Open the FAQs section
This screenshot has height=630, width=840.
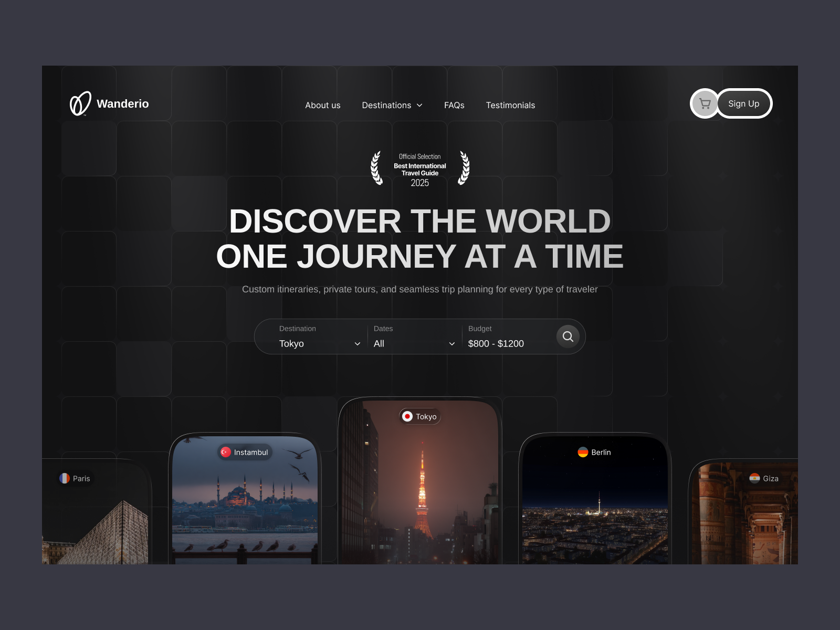(x=455, y=105)
